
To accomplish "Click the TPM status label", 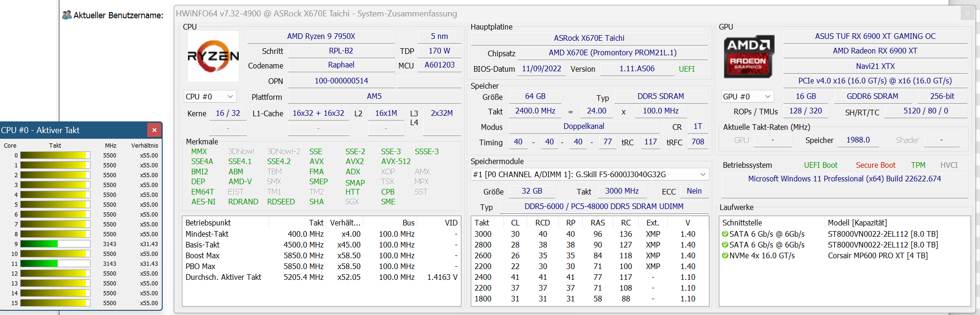I will click(918, 165).
